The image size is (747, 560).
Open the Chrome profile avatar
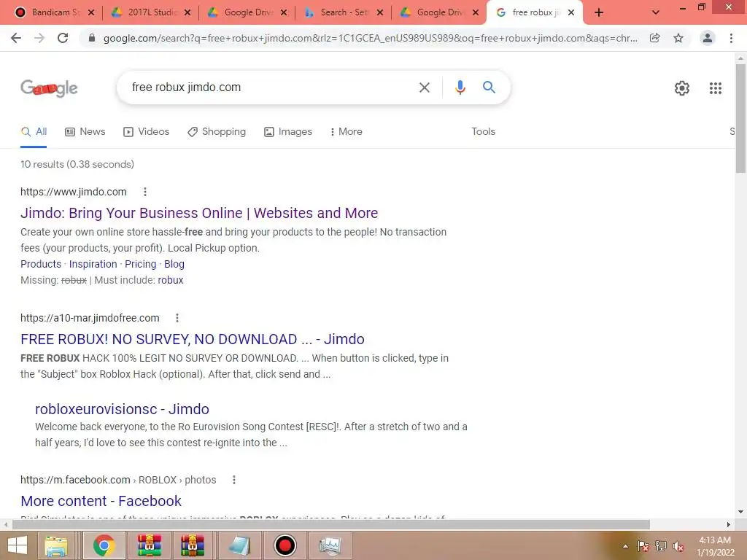coord(708,38)
